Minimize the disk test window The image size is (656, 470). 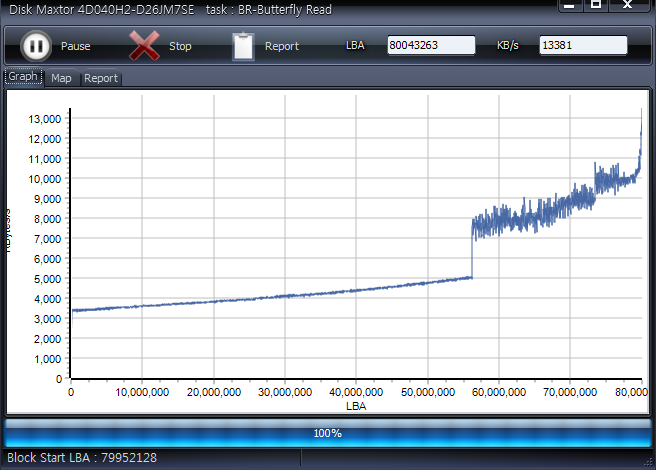coord(568,6)
